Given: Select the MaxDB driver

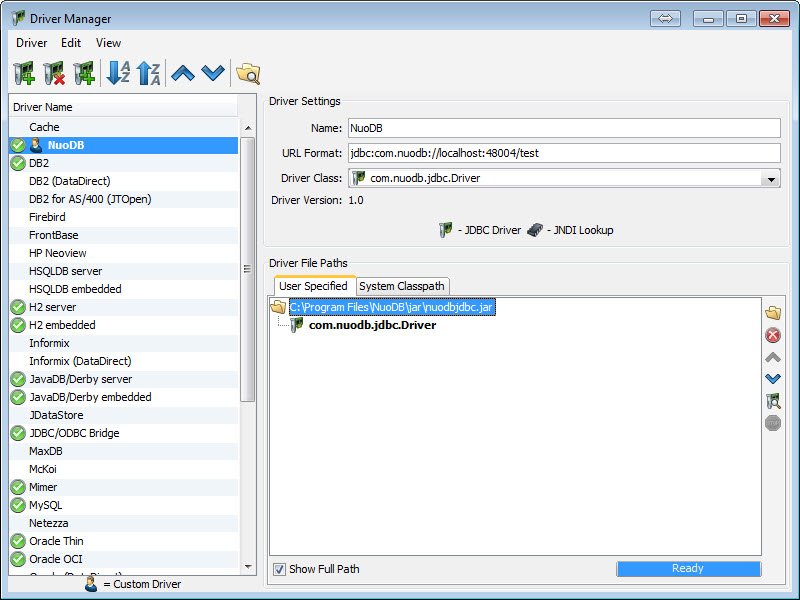Looking at the screenshot, I should 124,451.
